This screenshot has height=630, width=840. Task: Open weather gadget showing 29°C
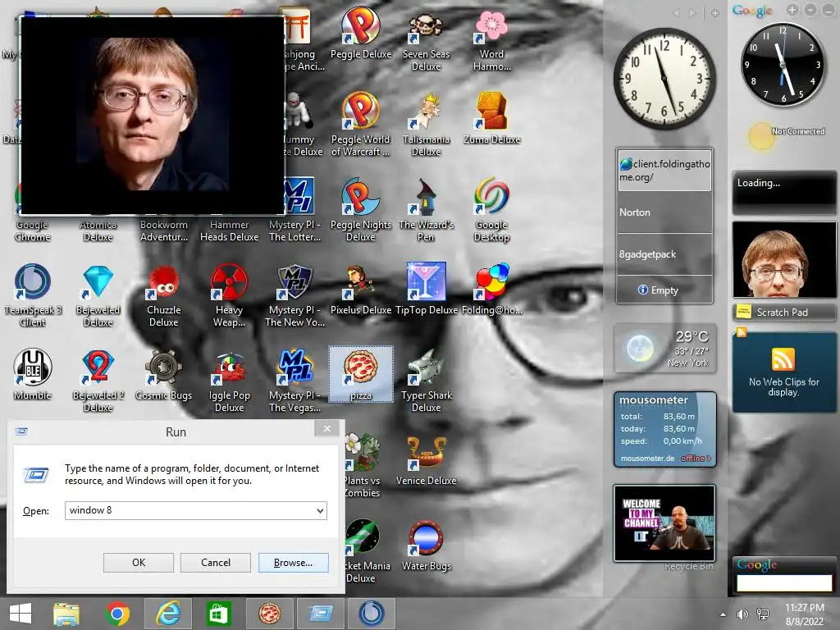(664, 349)
